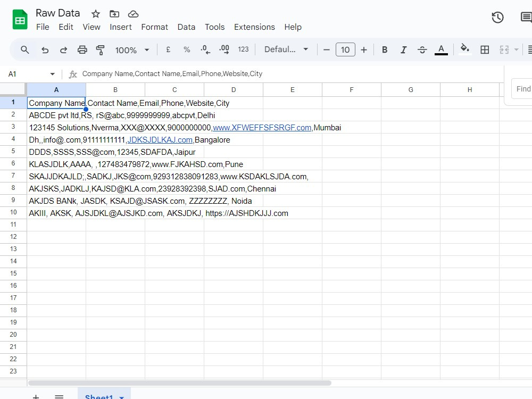The image size is (532, 399).
Task: Open the text colour picker
Action: pyautogui.click(x=441, y=50)
